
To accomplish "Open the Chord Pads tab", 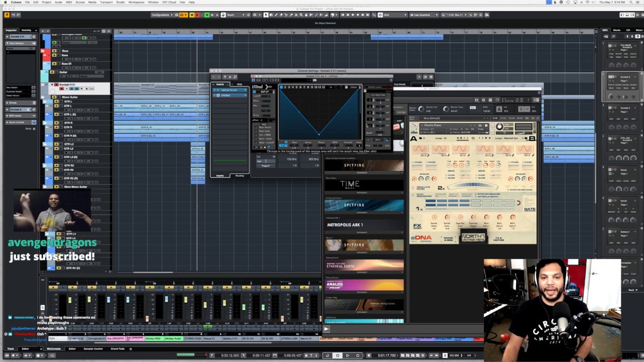I will coord(118,348).
